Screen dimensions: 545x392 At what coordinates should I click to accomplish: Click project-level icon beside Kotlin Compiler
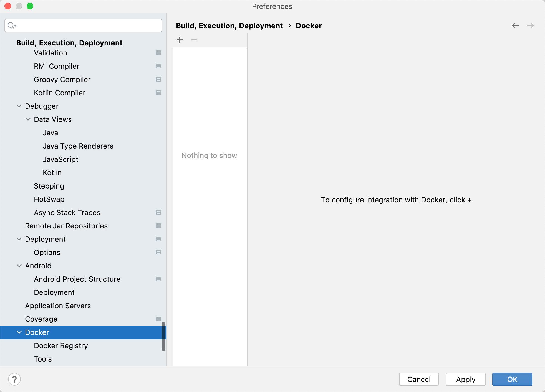(x=158, y=93)
